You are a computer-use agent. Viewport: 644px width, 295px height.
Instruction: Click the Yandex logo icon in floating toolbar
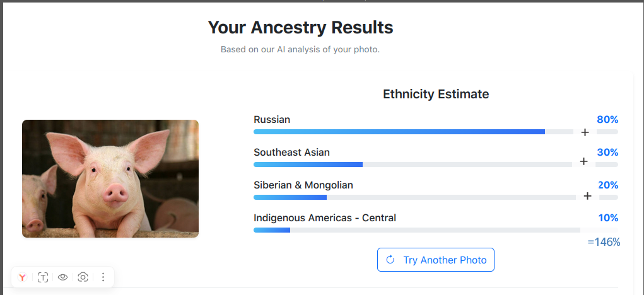tap(22, 277)
